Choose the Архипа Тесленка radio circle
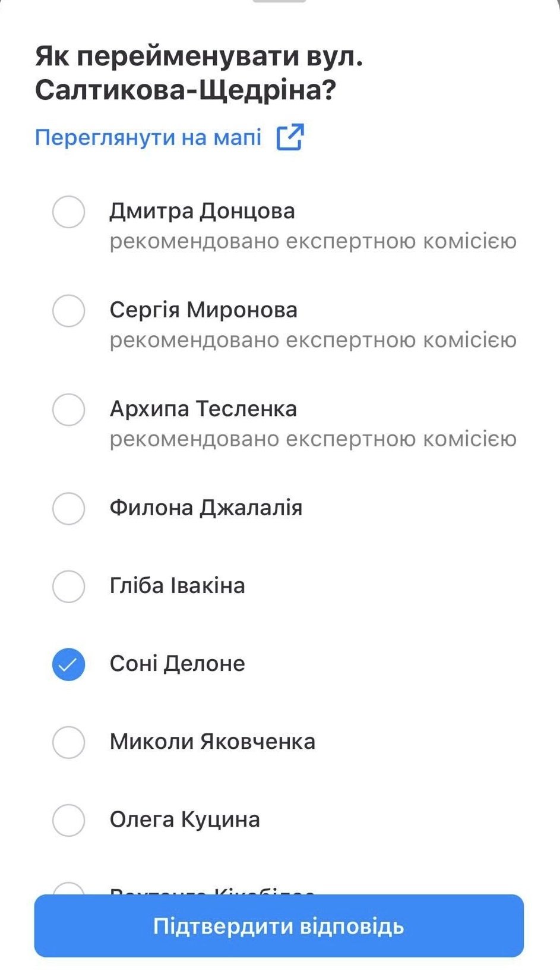 click(68, 409)
